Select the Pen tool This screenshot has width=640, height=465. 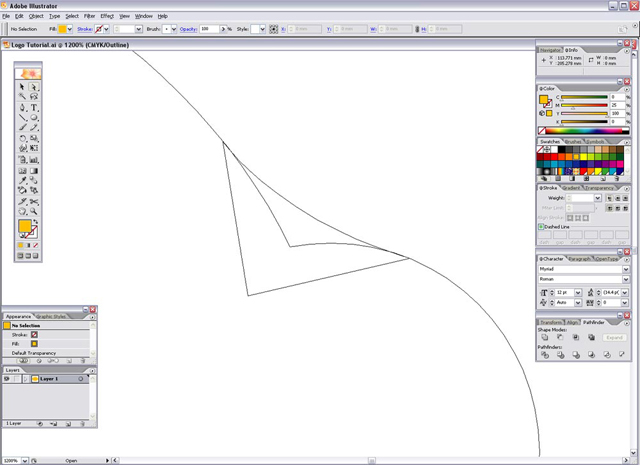click(22, 108)
